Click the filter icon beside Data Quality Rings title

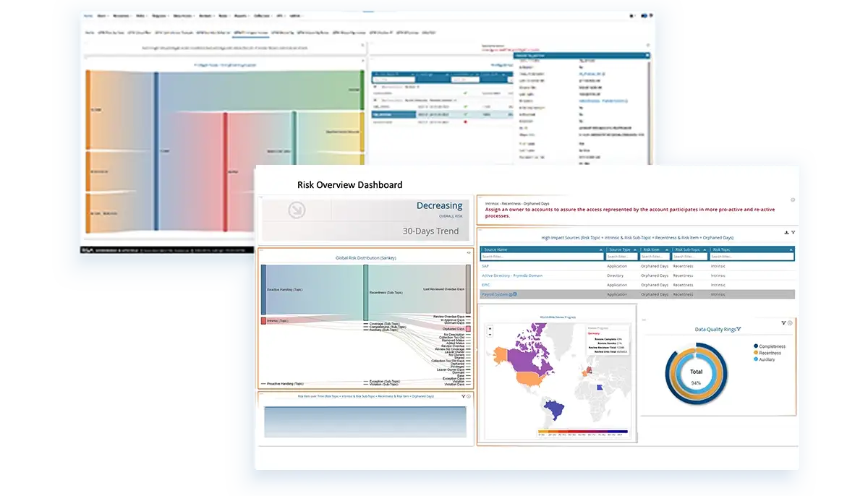click(739, 329)
